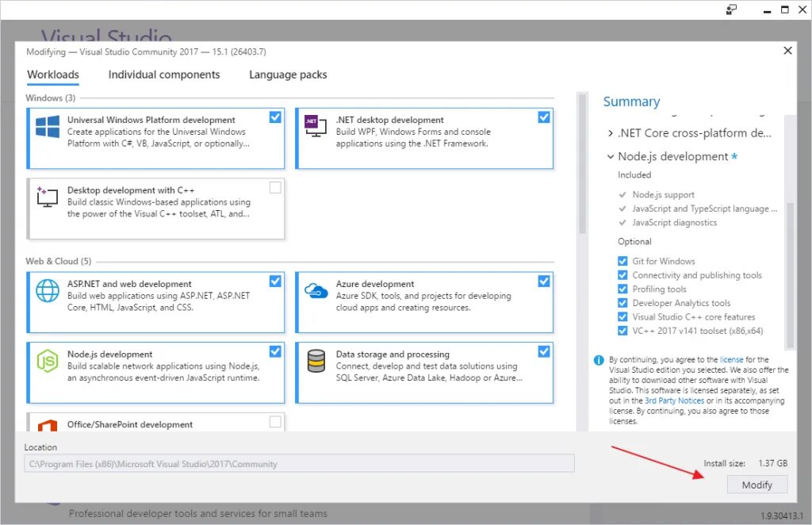Uncheck Visual Studio C++ core features
812x525 pixels.
coord(622,317)
